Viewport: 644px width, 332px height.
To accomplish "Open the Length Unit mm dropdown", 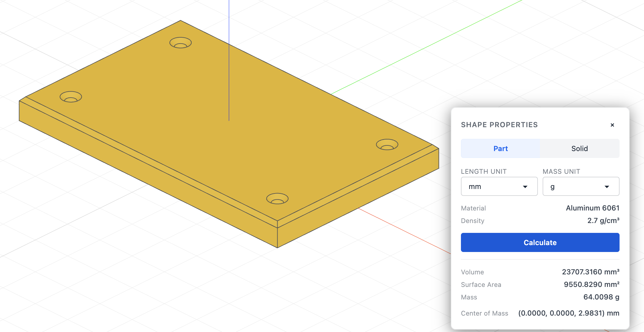I will click(x=499, y=187).
